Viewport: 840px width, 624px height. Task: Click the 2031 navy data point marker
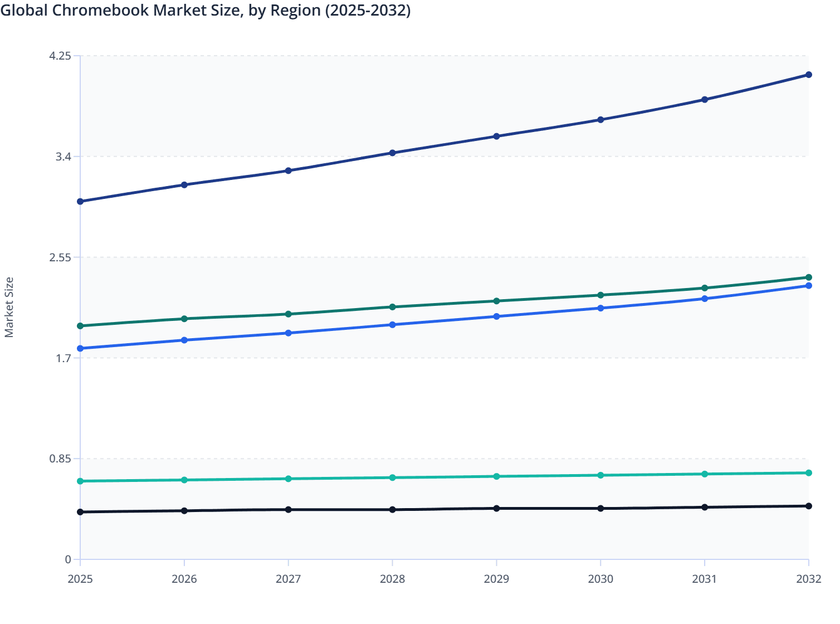[x=704, y=99]
